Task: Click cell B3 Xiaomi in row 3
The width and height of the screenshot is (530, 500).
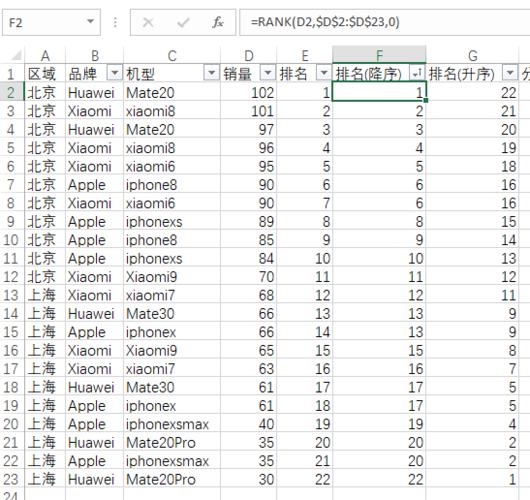Action: [94, 111]
